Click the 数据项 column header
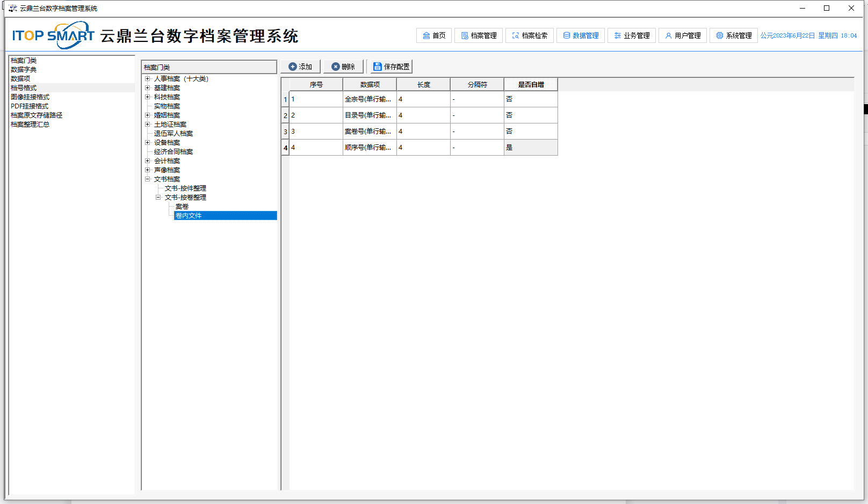 [x=370, y=85]
